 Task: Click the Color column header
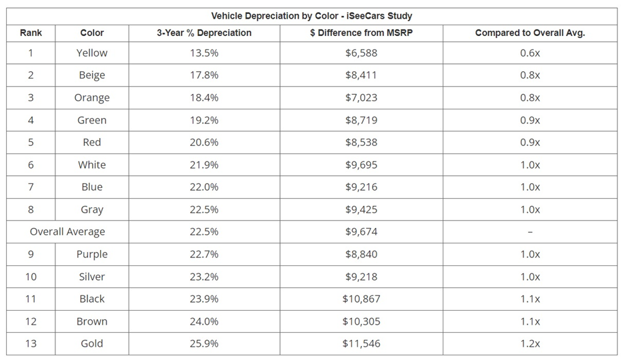point(91,33)
